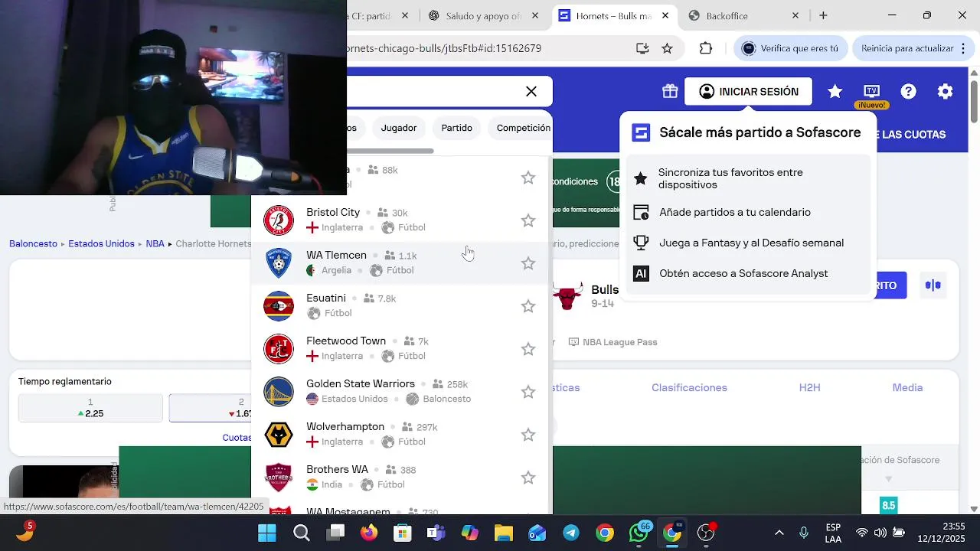The width and height of the screenshot is (980, 551).
Task: Click Reinicia para actualizar button
Action: tap(913, 48)
